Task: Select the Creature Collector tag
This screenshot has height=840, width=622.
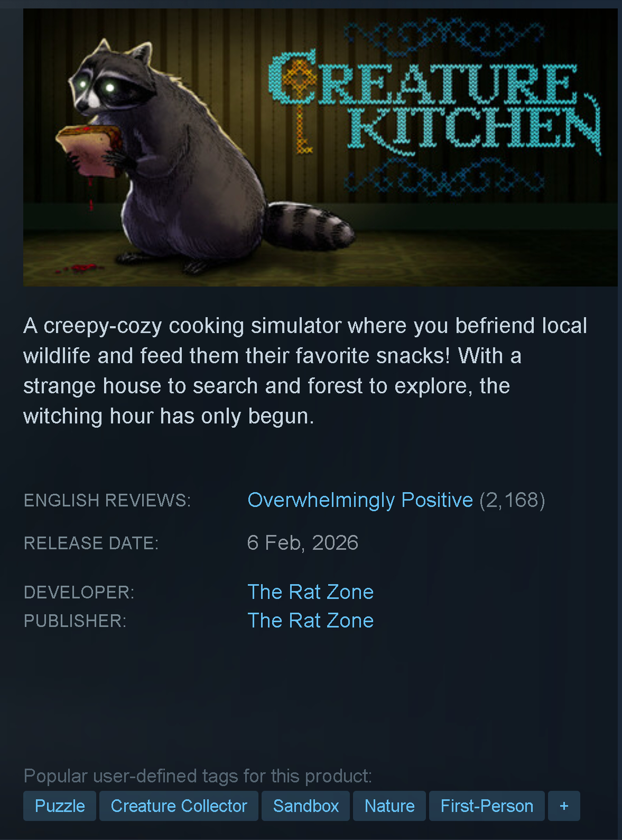Action: (179, 806)
